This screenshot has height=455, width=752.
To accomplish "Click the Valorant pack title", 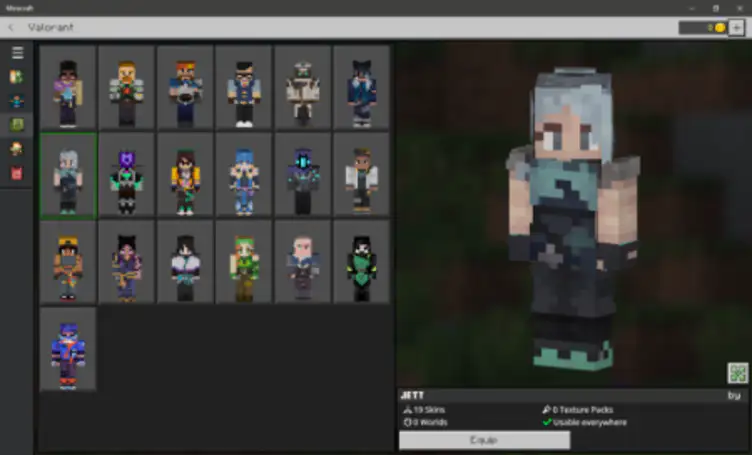I will click(x=51, y=27).
